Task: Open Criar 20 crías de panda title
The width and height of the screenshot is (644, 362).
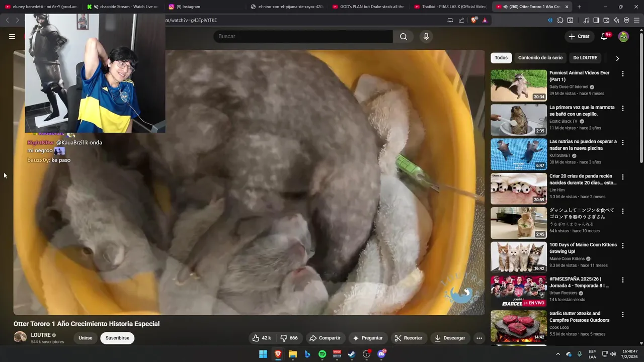Action: pos(583,179)
